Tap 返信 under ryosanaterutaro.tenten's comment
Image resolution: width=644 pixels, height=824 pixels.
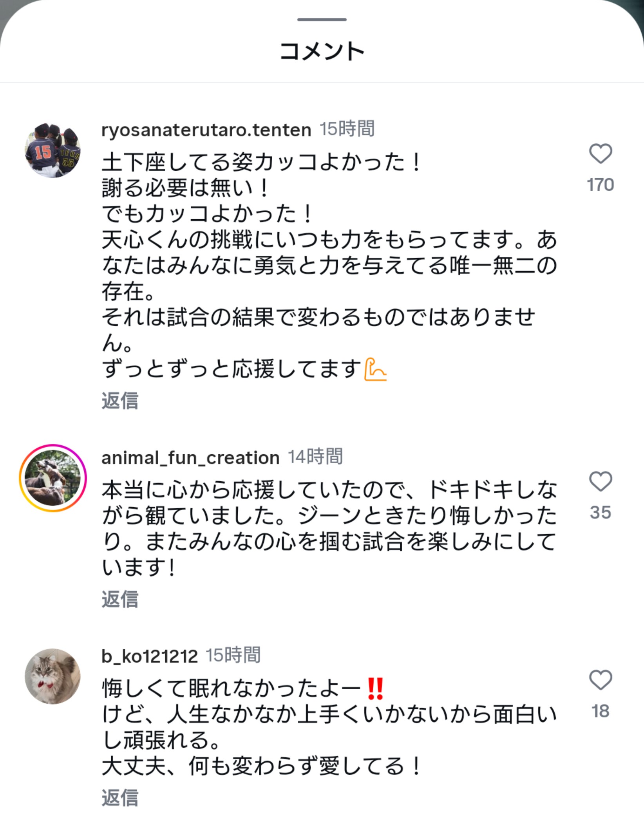120,401
